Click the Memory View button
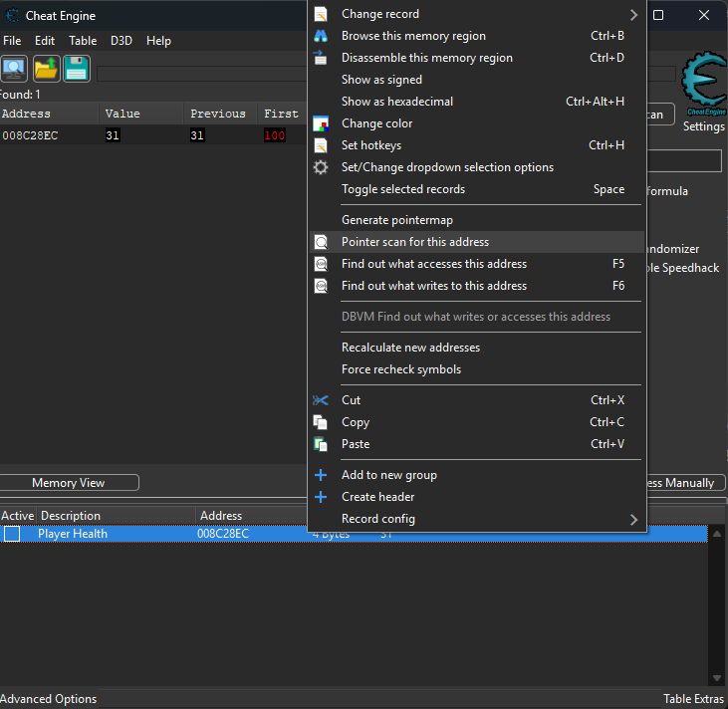 pos(69,483)
